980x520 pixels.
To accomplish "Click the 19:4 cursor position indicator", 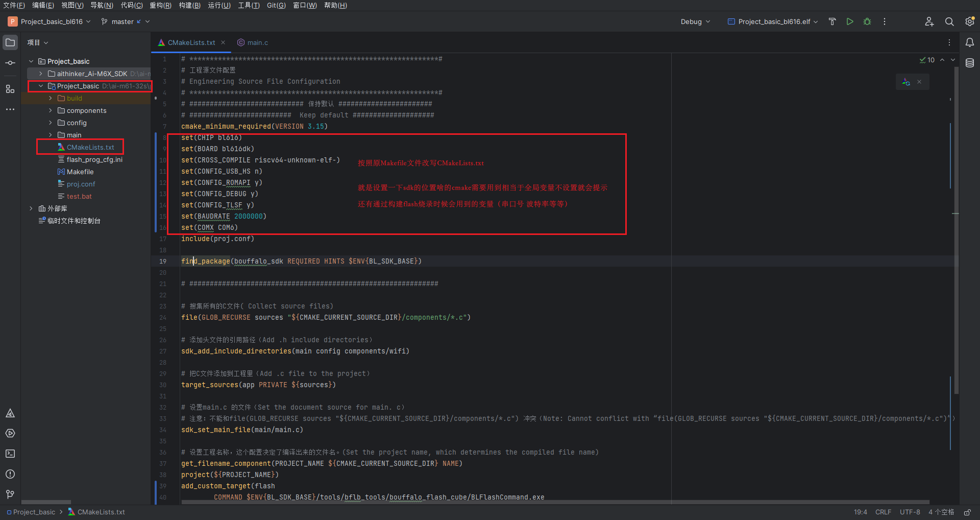I will click(x=860, y=512).
